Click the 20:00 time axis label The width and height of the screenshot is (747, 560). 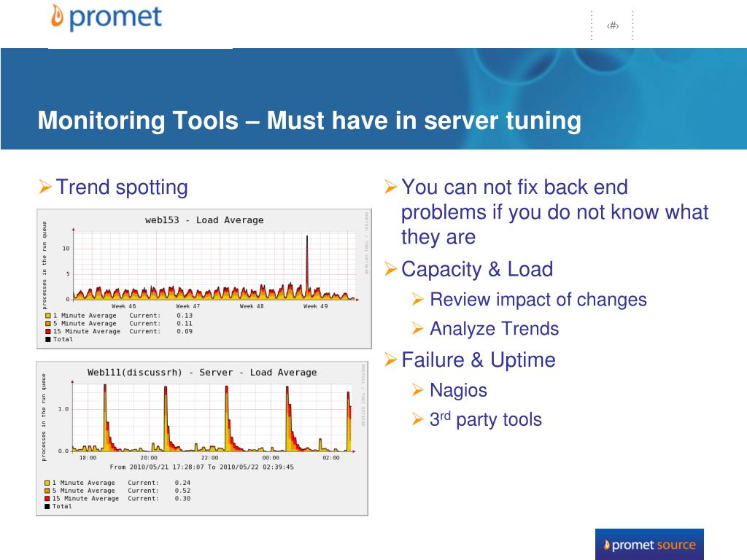click(149, 458)
